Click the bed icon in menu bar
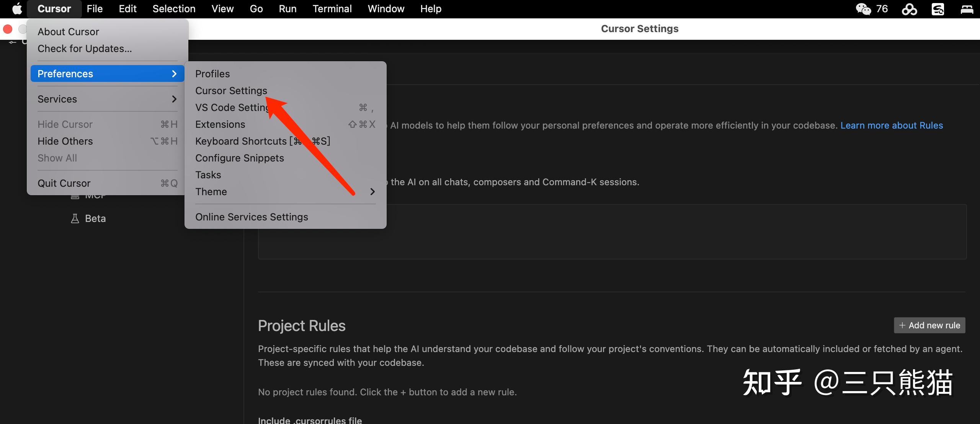The image size is (980, 424). tap(967, 9)
